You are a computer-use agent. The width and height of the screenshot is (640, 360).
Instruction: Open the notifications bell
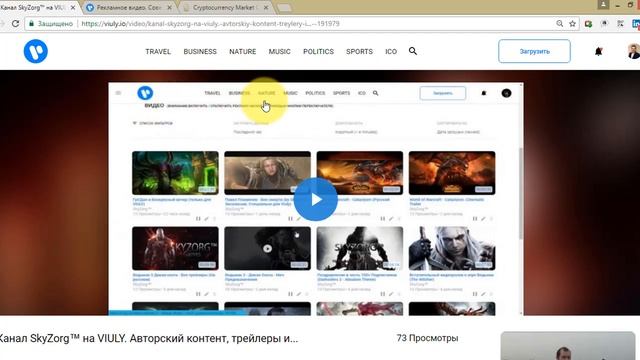tap(598, 51)
